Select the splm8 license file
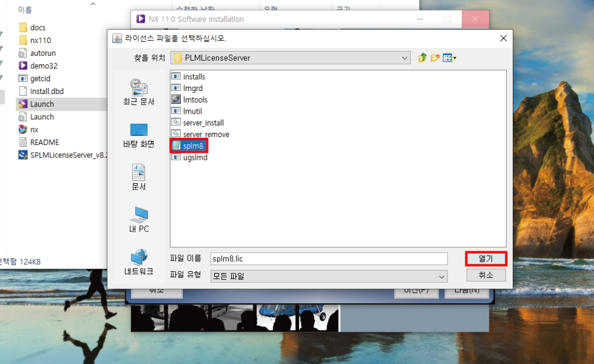Image resolution: width=594 pixels, height=364 pixels. click(x=188, y=146)
